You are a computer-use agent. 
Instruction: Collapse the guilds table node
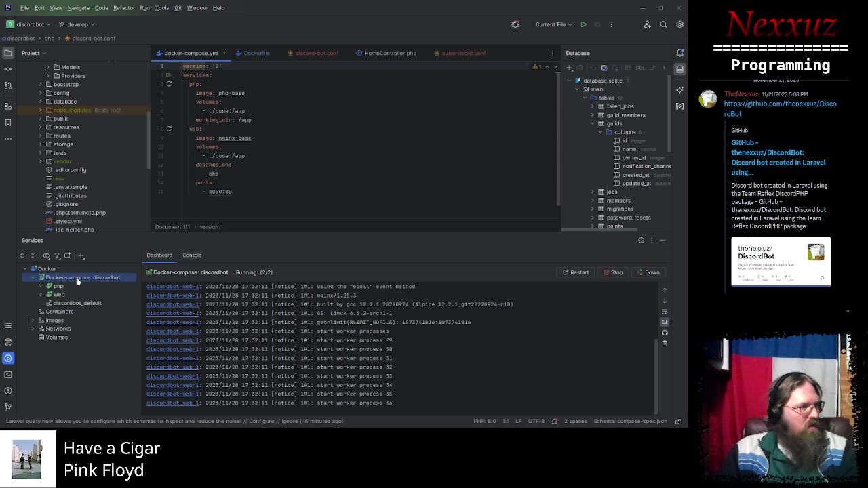(x=593, y=123)
